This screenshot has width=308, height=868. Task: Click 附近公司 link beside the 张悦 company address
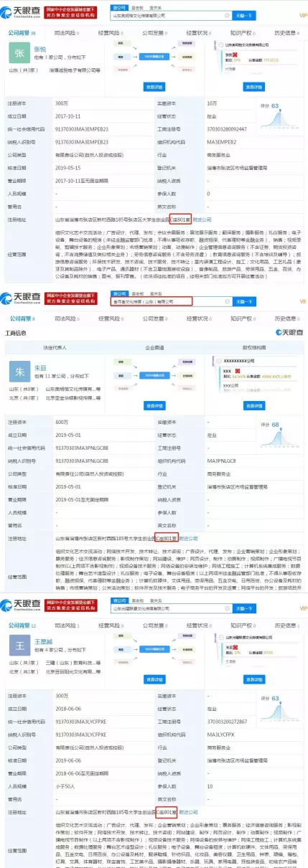click(x=202, y=219)
